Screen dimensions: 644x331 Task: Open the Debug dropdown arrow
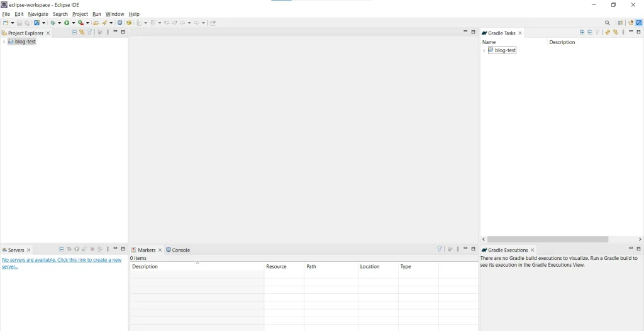pos(59,23)
